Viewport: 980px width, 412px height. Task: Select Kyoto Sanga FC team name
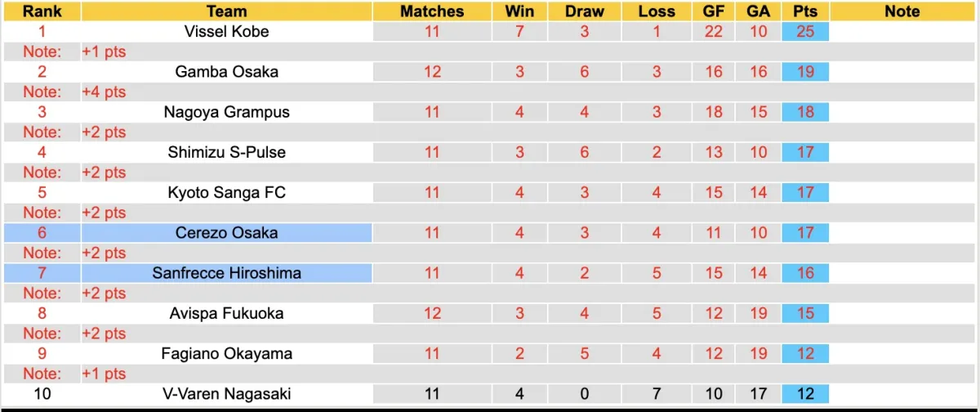(x=226, y=192)
